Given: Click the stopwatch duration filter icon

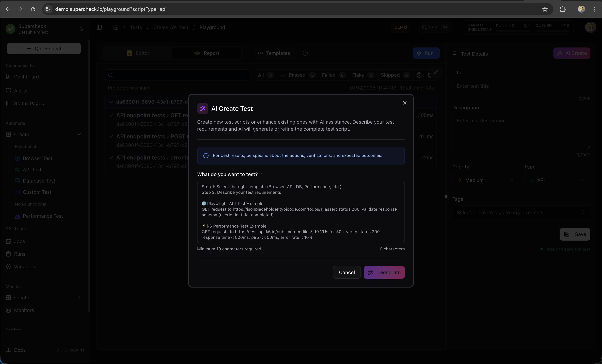Looking at the screenshot, I should 419,75.
